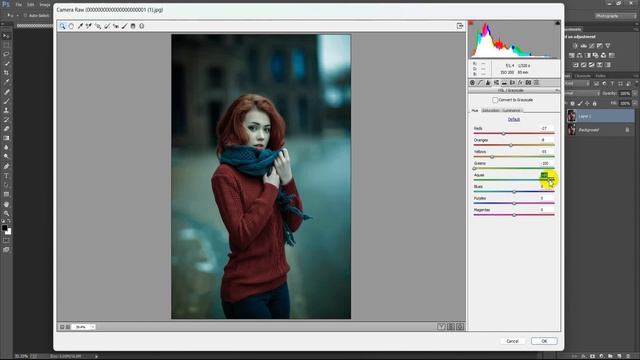Open the Photoshop File menu

pyautogui.click(x=18, y=4)
